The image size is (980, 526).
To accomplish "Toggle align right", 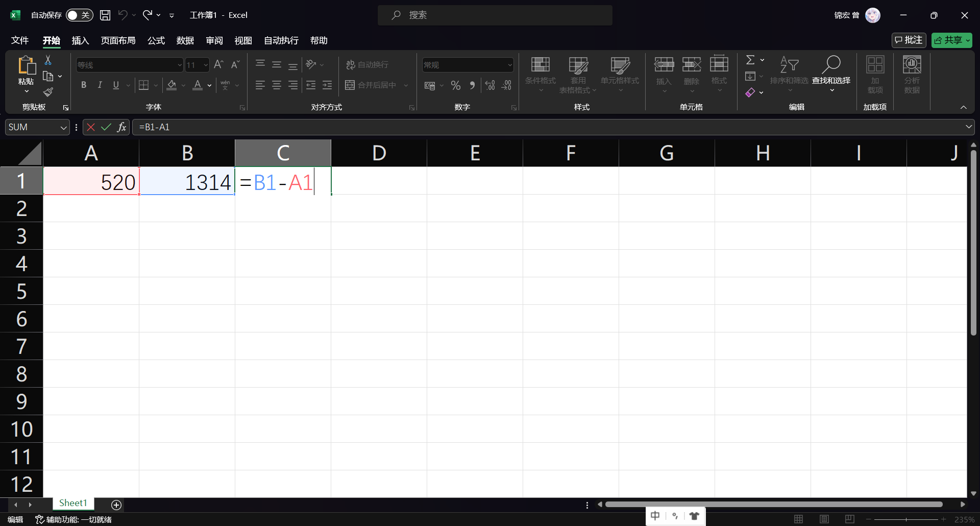I will tap(293, 85).
